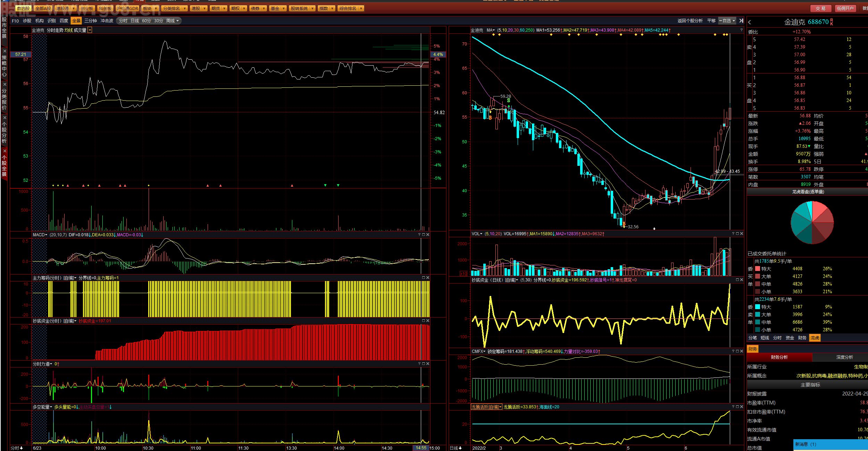Click the 交易 button
The width and height of the screenshot is (868, 451).
[821, 9]
